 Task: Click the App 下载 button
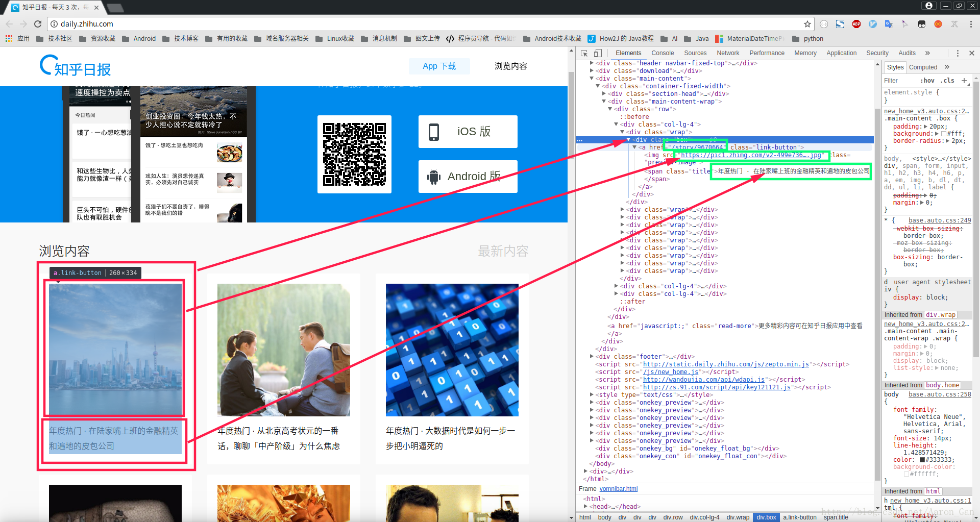[x=439, y=66]
